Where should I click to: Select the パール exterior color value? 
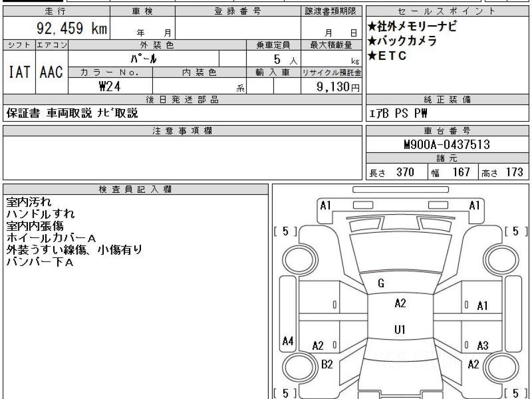point(144,59)
